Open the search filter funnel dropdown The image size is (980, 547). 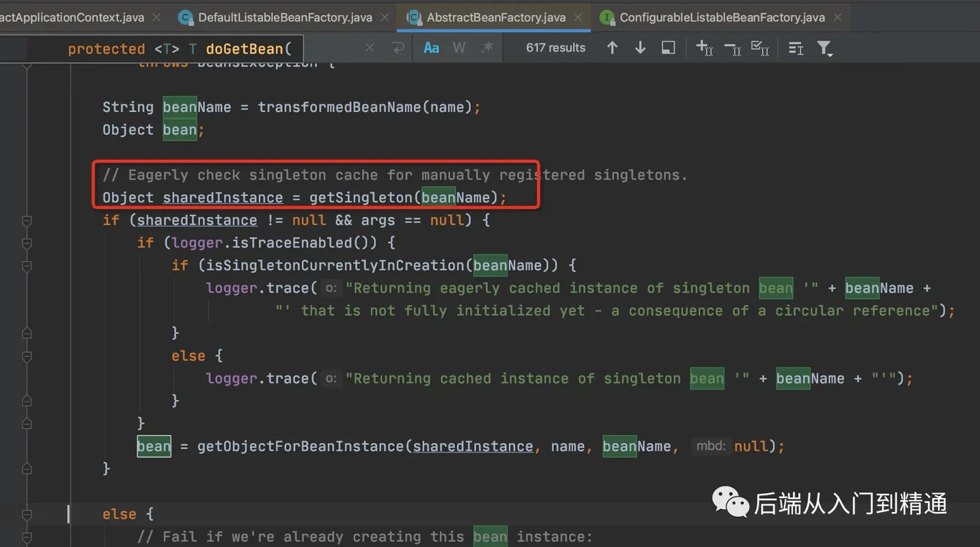pos(825,48)
